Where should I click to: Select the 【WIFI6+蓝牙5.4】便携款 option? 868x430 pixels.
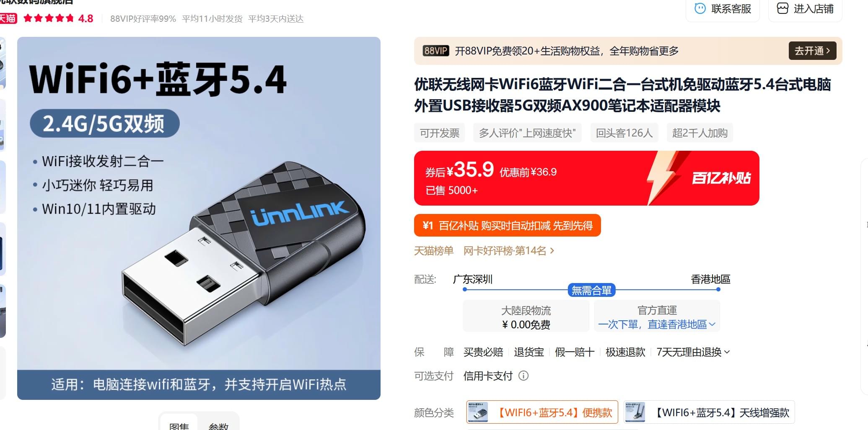tap(542, 412)
